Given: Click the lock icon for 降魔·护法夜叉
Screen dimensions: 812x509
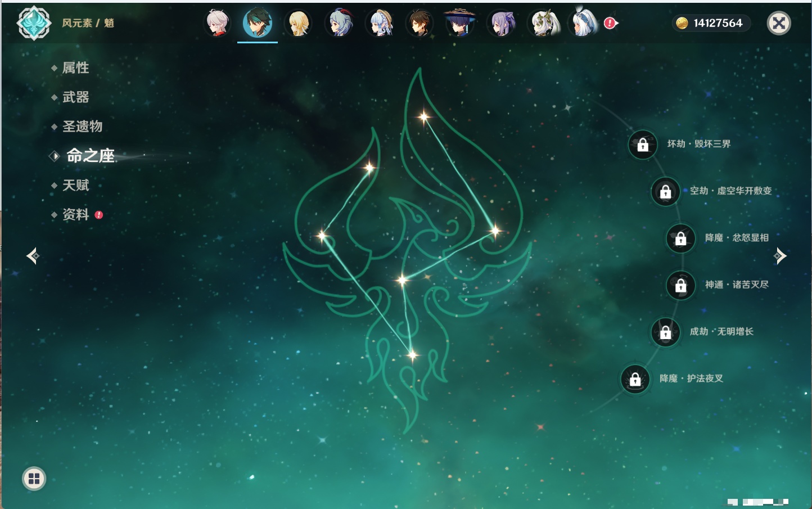Looking at the screenshot, I should (635, 380).
